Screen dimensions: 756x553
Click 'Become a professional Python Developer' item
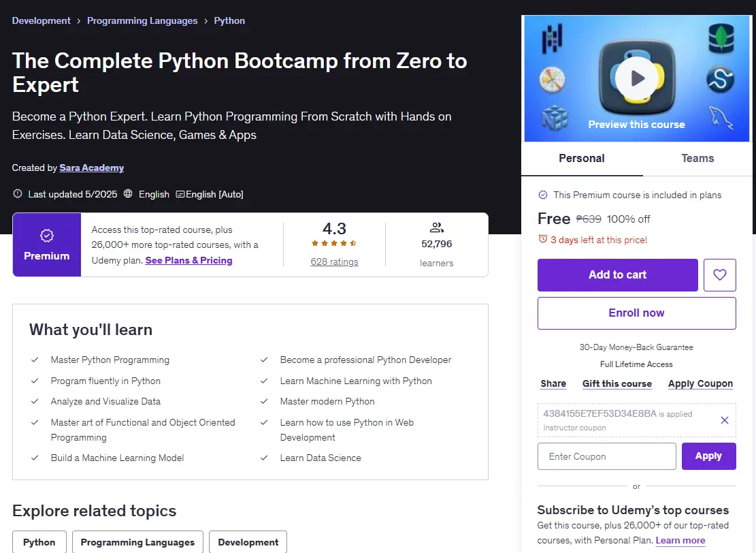coord(365,360)
